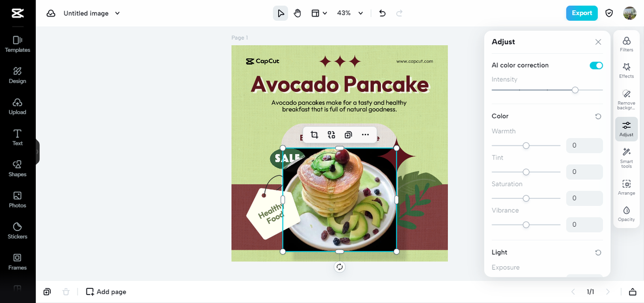Viewport: 644px width, 303px height.
Task: Undo the last action
Action: pyautogui.click(x=382, y=13)
